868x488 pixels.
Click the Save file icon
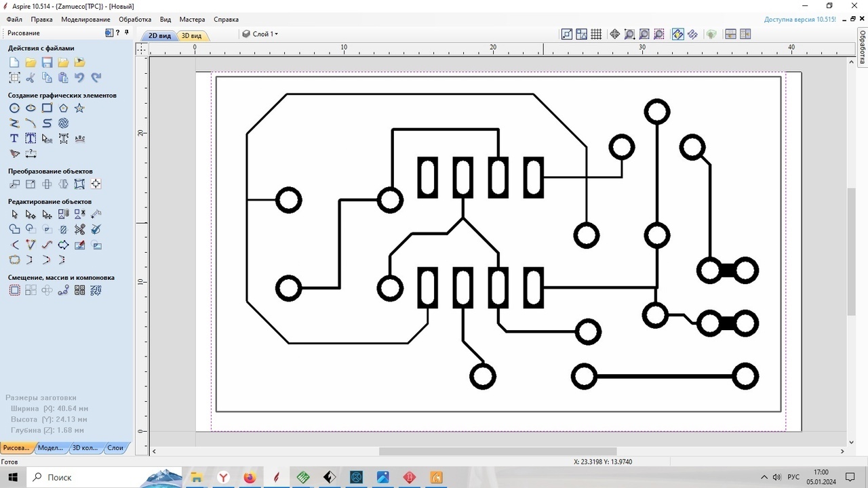pos(47,62)
